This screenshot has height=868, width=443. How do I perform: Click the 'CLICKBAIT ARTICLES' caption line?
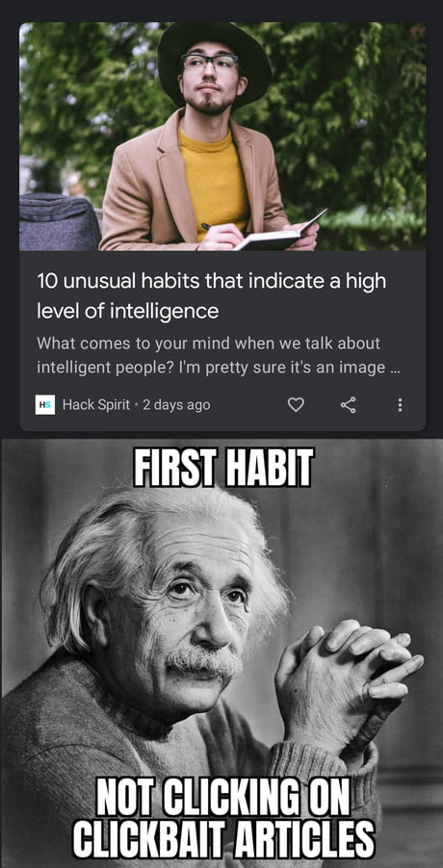(x=223, y=838)
